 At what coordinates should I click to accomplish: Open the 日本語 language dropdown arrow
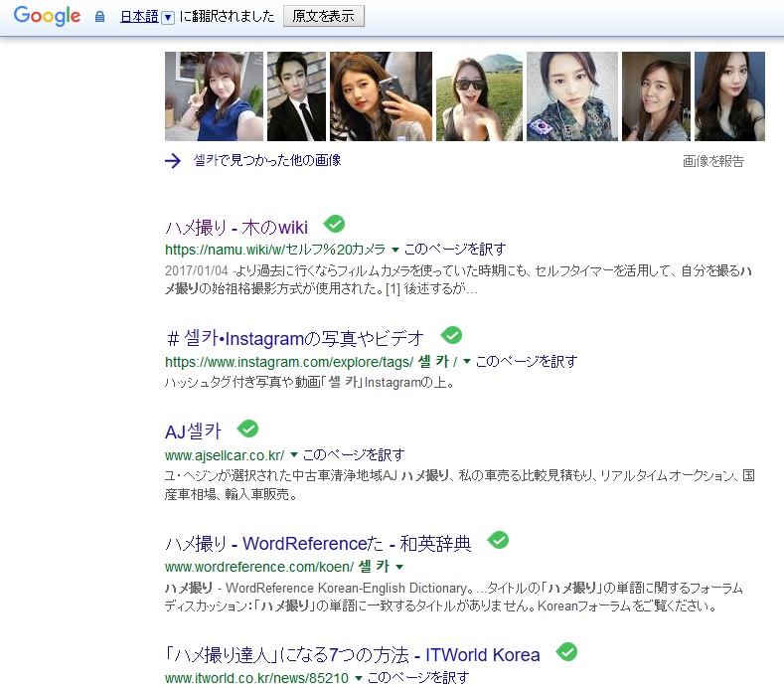[x=168, y=18]
